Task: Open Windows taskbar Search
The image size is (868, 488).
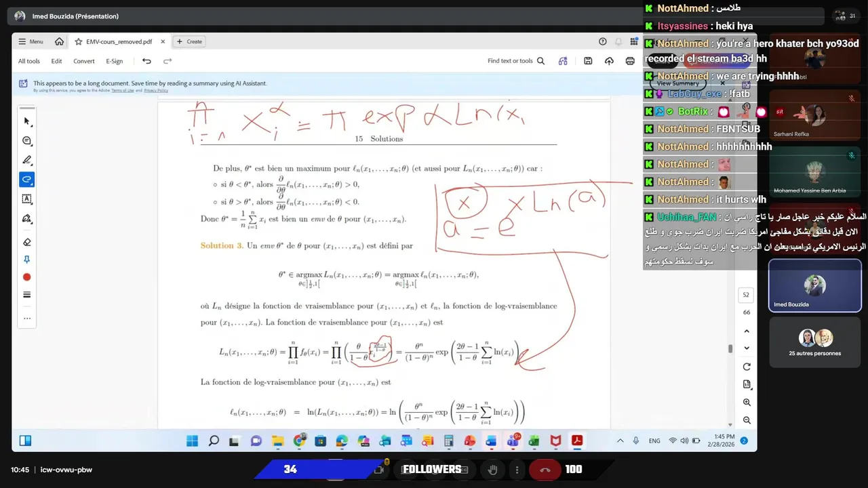Action: [x=214, y=441]
